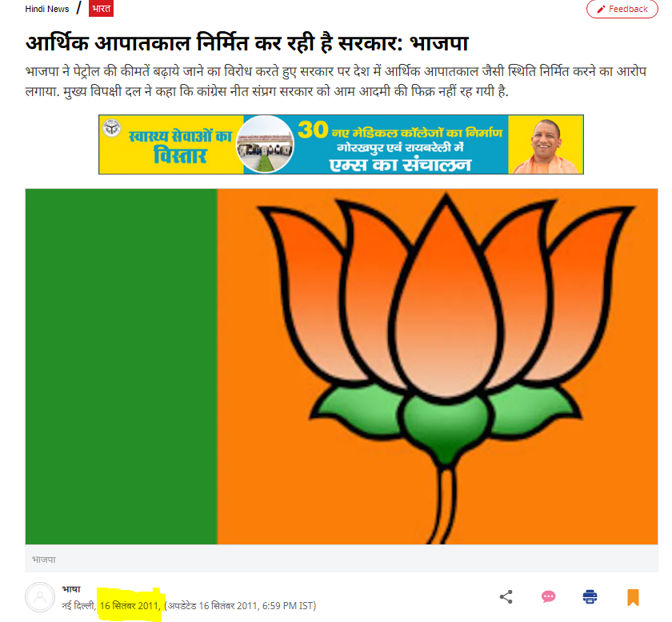Screen dimensions: 672x622
Task: Click the BJP lotus flag article image
Action: point(342,367)
